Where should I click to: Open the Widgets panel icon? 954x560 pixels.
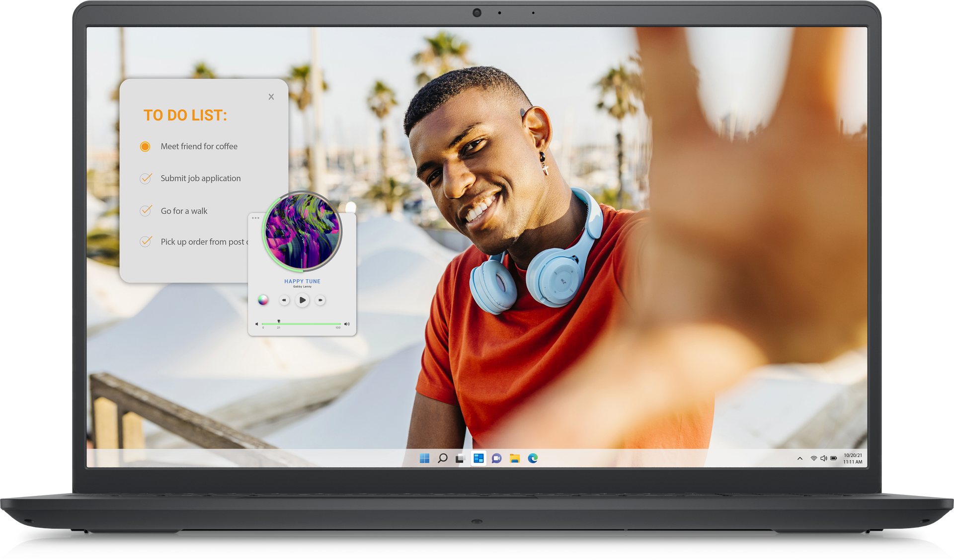coord(478,458)
